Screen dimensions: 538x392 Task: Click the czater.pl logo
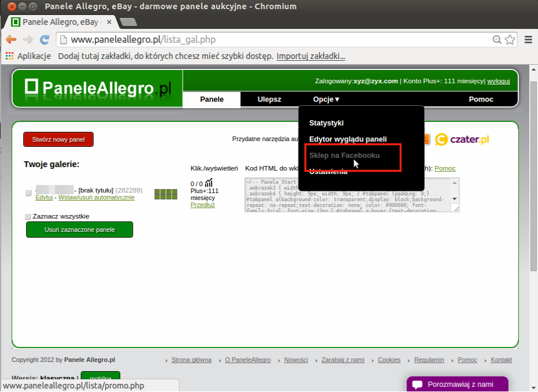[x=462, y=139]
